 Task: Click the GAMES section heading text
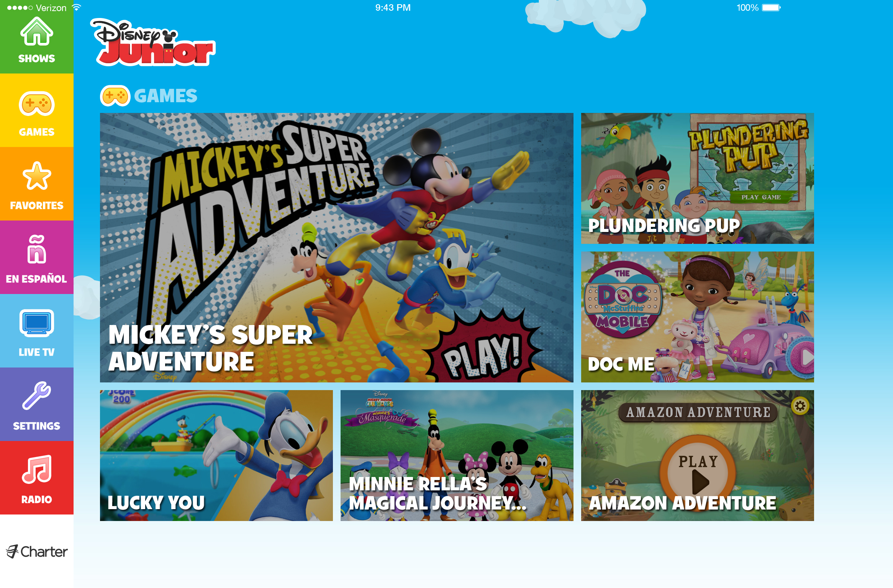pyautogui.click(x=165, y=96)
